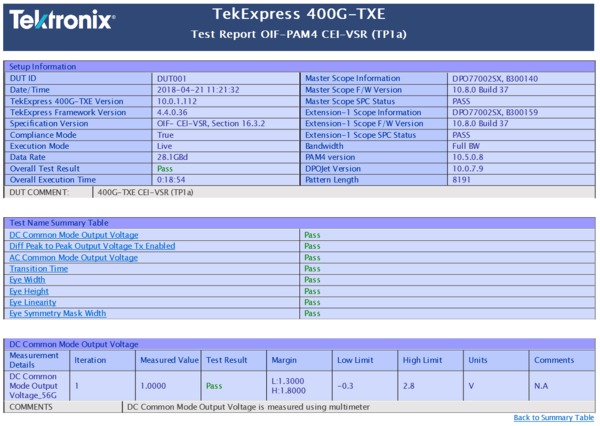Click the multimeter comment text

pos(248,407)
